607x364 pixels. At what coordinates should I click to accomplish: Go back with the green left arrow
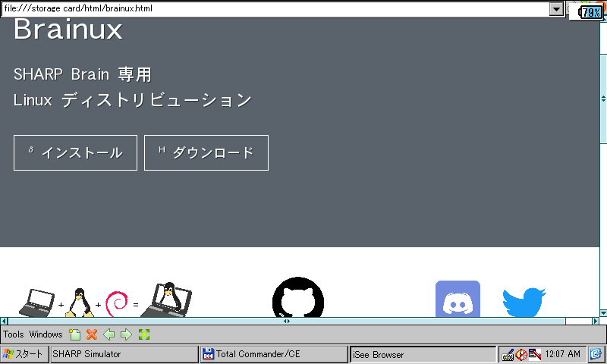[x=109, y=334]
